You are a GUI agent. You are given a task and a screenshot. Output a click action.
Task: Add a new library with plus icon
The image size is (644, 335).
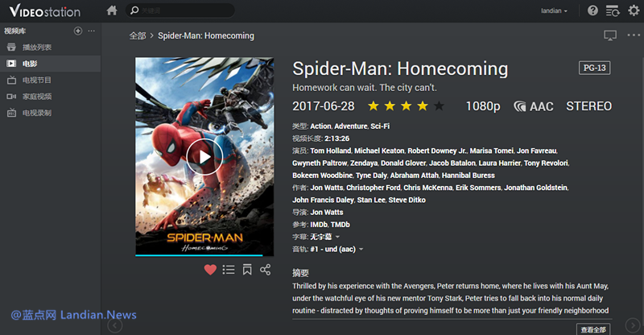click(77, 31)
